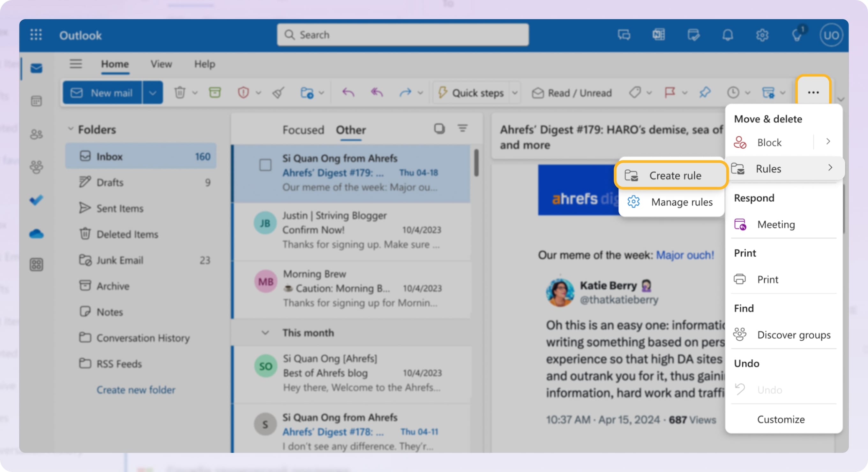Archive the message with the archive icon

click(216, 92)
